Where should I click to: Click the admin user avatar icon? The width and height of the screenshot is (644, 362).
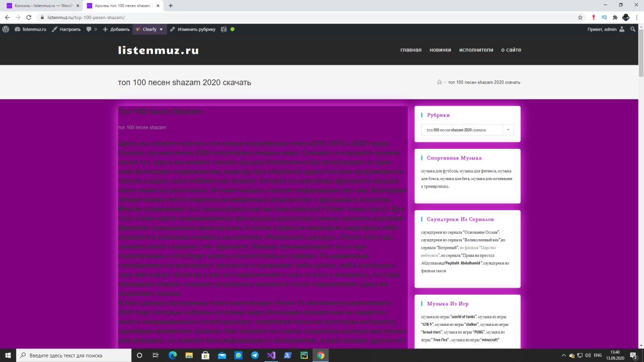pos(622,29)
